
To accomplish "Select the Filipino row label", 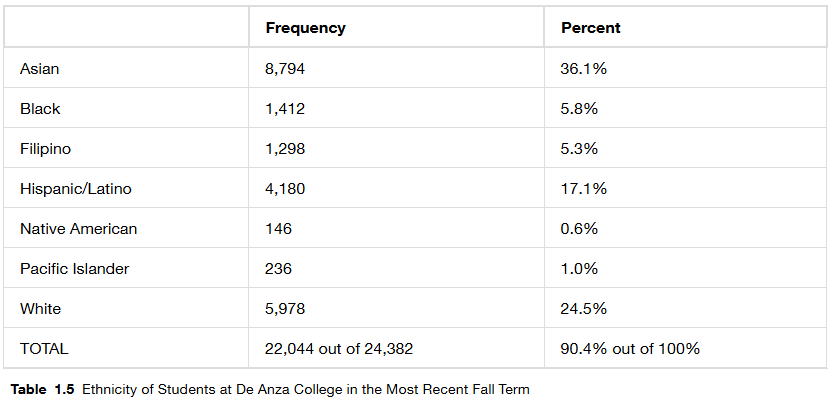I will [x=45, y=149].
